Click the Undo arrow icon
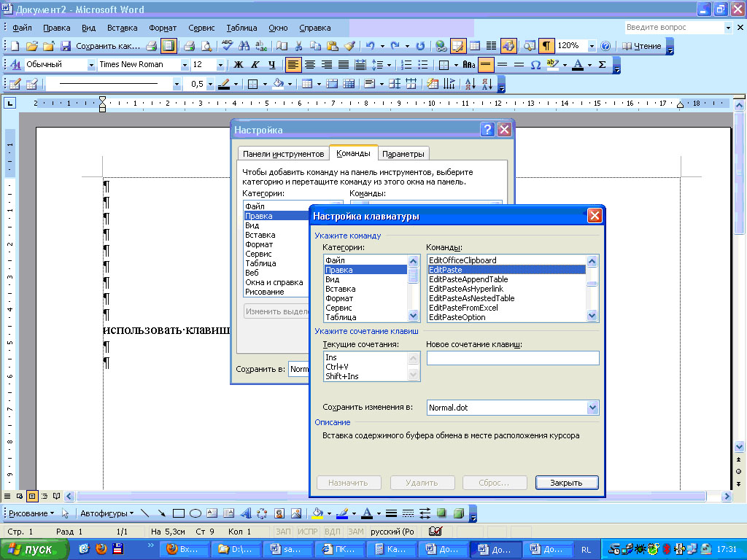The width and height of the screenshot is (747, 560). (370, 46)
